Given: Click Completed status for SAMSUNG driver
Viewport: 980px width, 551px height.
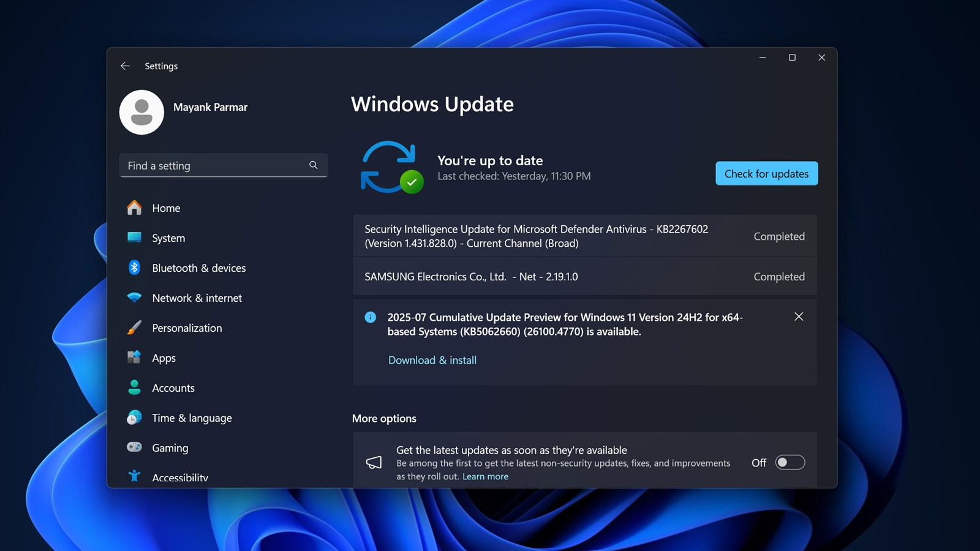Looking at the screenshot, I should 779,277.
